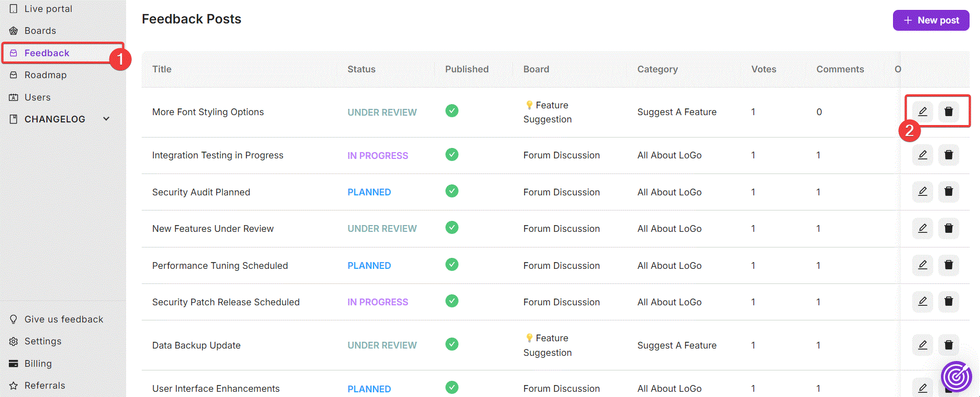Delete Integration Testing in Progress post
The height and width of the screenshot is (397, 980).
tap(948, 155)
